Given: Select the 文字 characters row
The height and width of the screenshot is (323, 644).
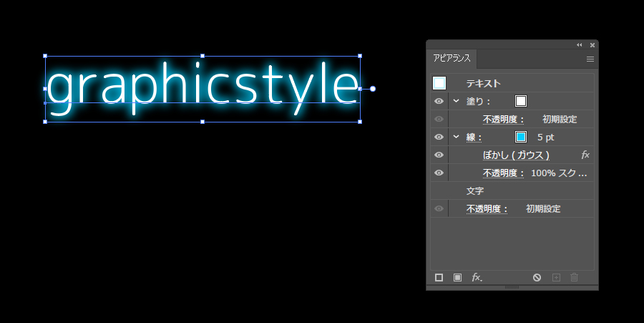Looking at the screenshot, I should tap(512, 191).
